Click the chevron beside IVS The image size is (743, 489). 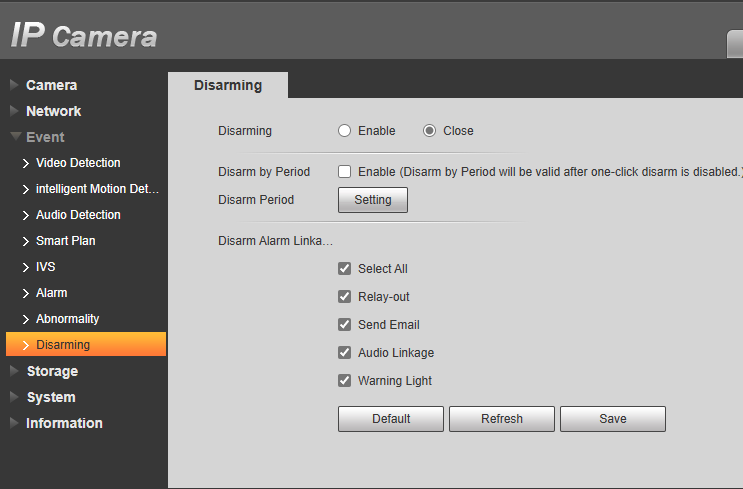click(26, 268)
